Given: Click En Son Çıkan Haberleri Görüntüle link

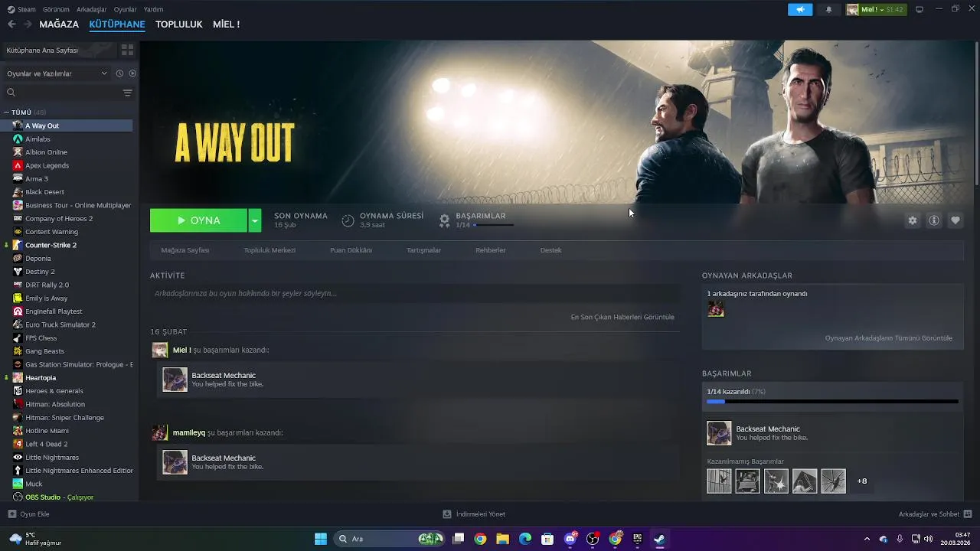Looking at the screenshot, I should click(x=622, y=317).
